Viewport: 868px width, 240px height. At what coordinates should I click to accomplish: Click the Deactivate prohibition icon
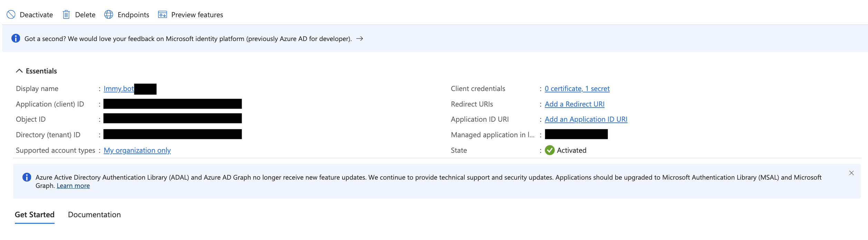coord(11,14)
